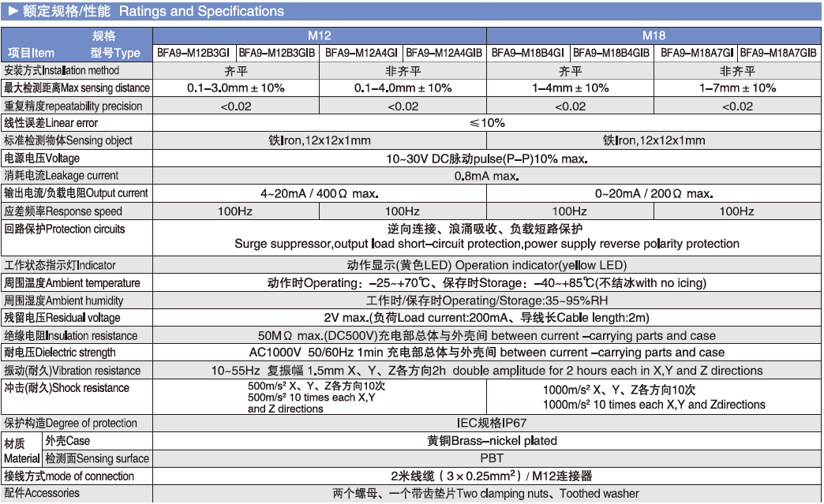Click the 0.1-3.0mm ± 10% sensing distance value
This screenshot has height=504, width=824.
click(x=235, y=88)
